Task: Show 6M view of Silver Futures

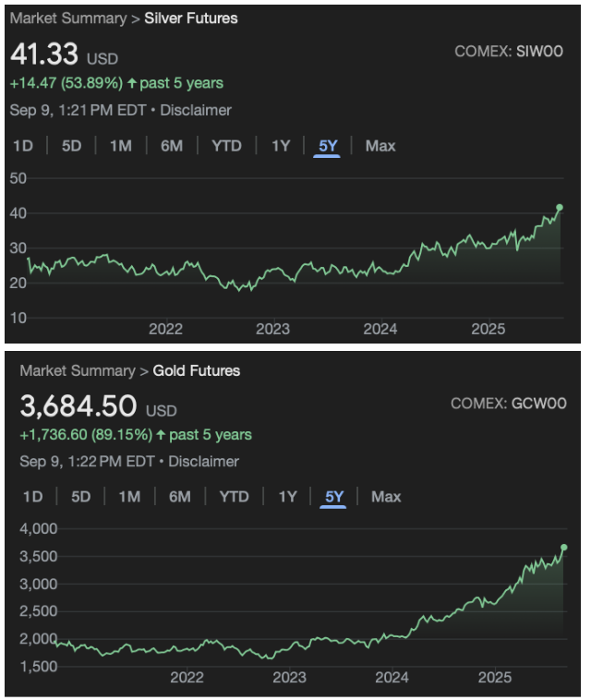Action: coord(171,146)
